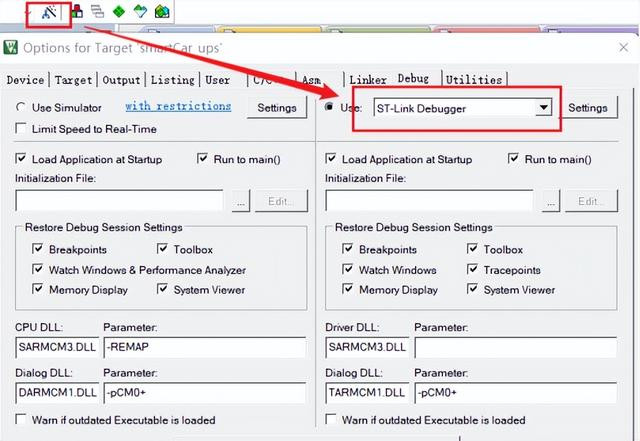
Task: Toggle the Tracepoints checkbox
Action: 472,269
